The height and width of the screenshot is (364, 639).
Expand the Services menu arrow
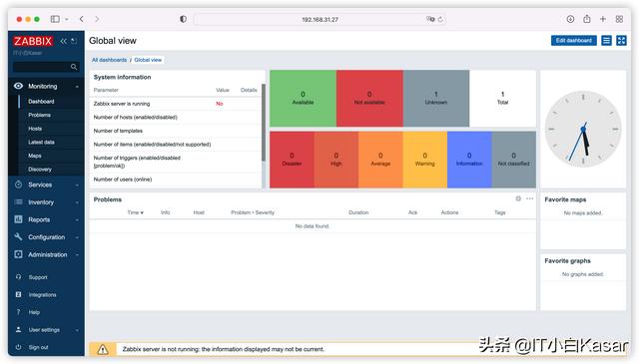click(77, 184)
